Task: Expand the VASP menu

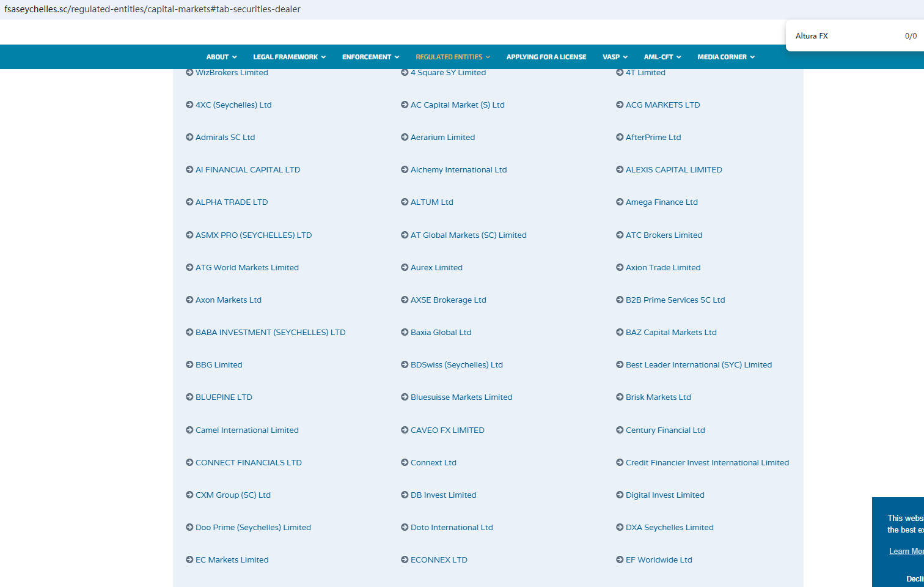Action: tap(615, 57)
